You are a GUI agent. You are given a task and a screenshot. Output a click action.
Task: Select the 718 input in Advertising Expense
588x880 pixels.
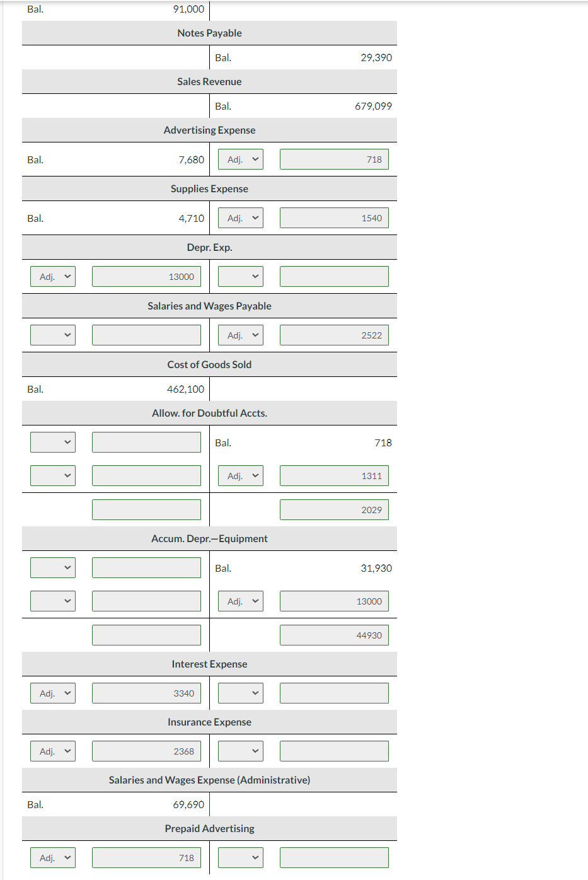click(x=334, y=159)
